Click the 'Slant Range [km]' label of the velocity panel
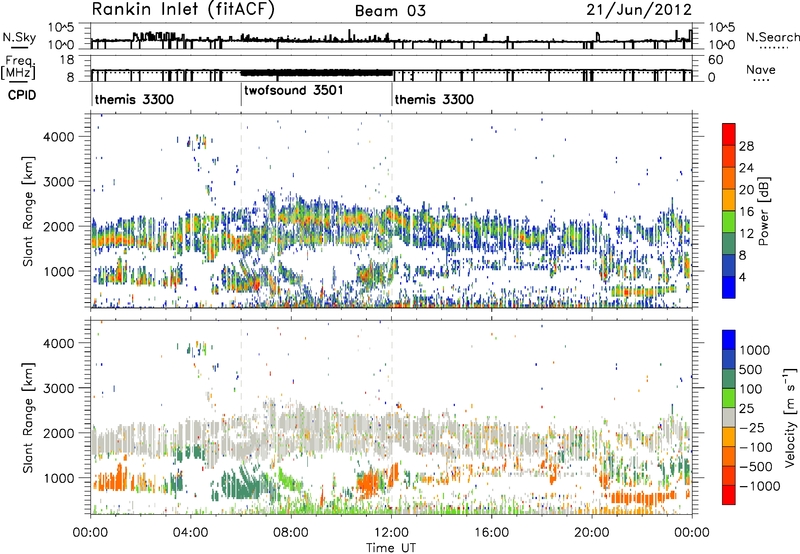This screenshot has height=554, width=800. pos(28,417)
